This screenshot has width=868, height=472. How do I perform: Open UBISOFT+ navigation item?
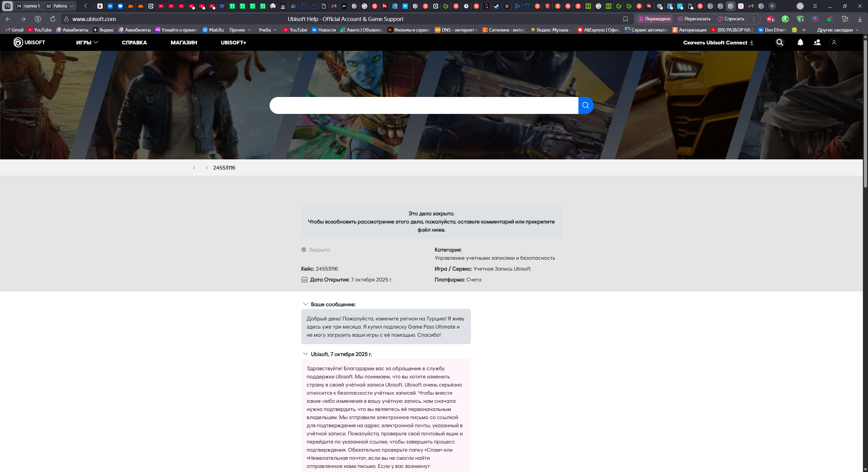pos(233,42)
